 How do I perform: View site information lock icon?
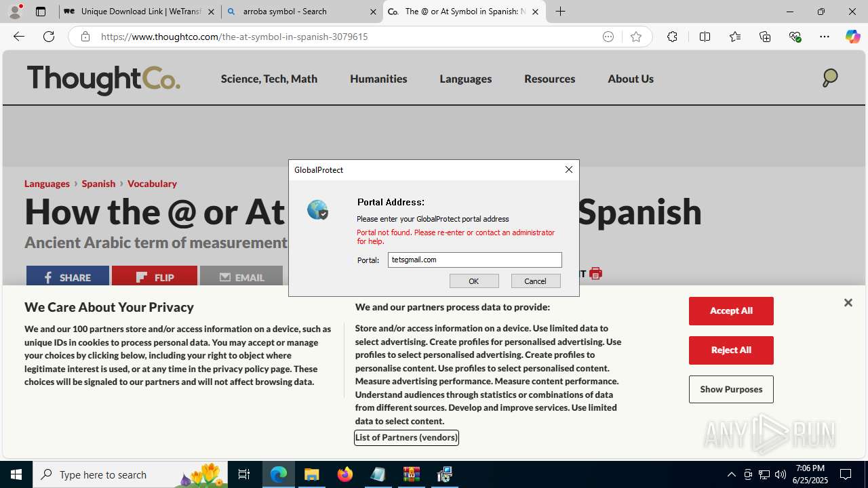(x=85, y=37)
